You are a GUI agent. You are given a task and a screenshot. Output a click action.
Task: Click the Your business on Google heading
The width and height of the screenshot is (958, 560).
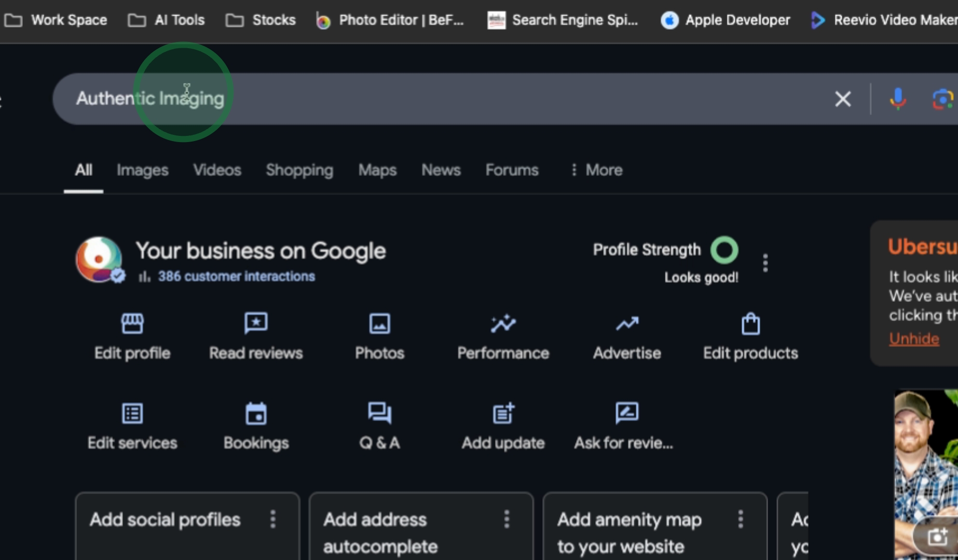[261, 251]
